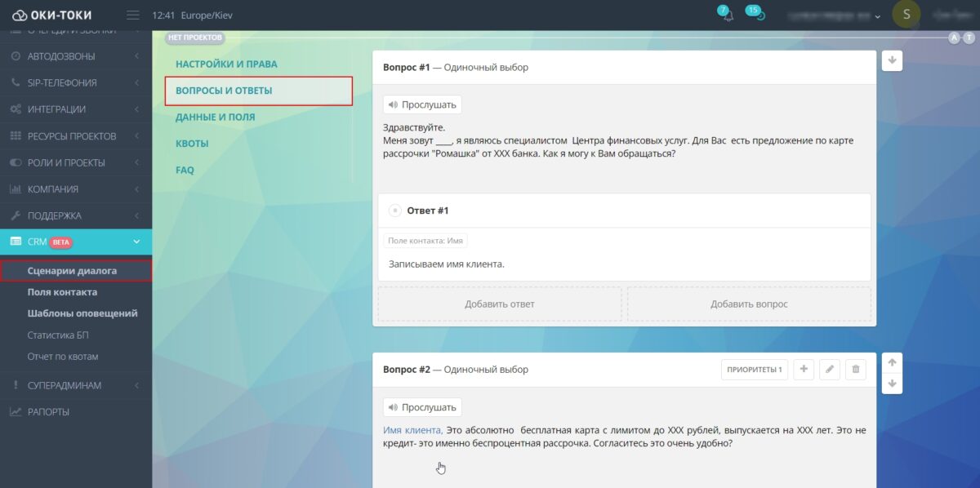Screen dimensions: 980x488
Task: Collapse the CRM section chevron
Action: (136, 242)
